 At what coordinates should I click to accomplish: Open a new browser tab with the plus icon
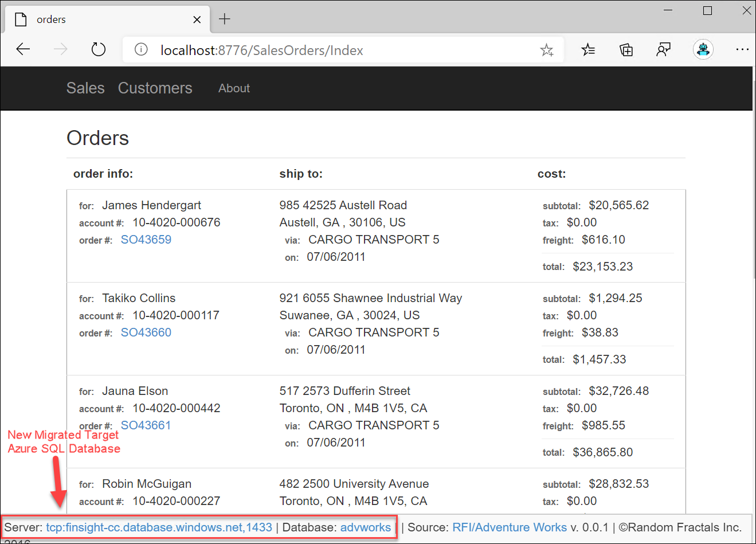224,19
